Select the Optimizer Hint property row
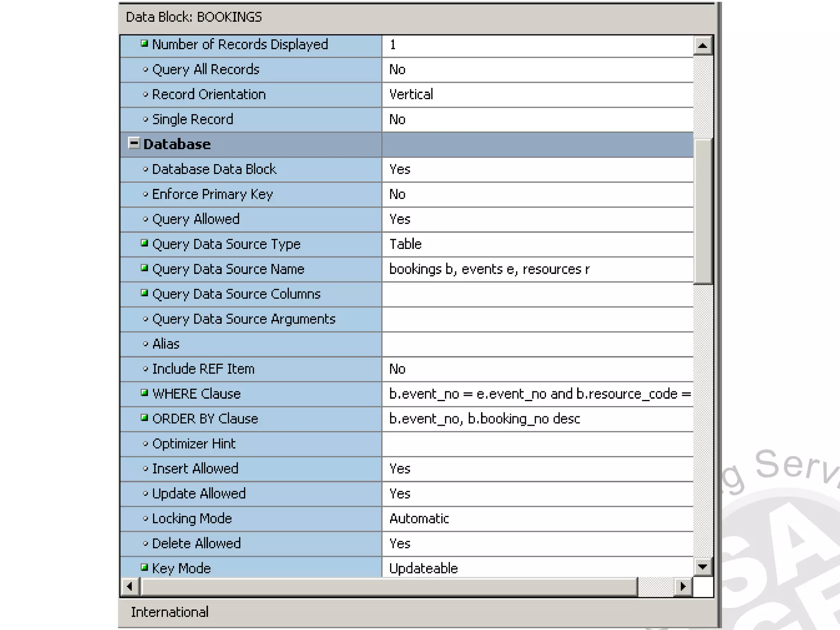 point(194,444)
